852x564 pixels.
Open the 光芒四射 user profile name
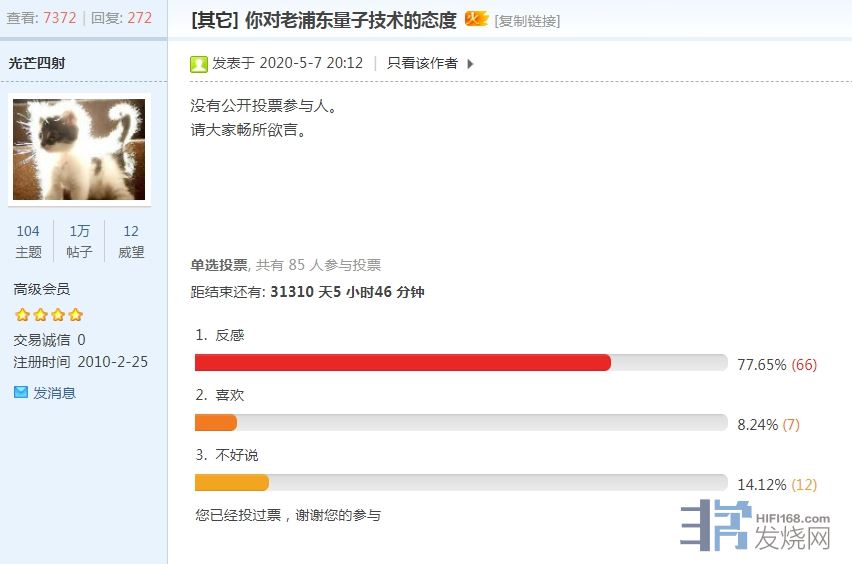pos(37,63)
